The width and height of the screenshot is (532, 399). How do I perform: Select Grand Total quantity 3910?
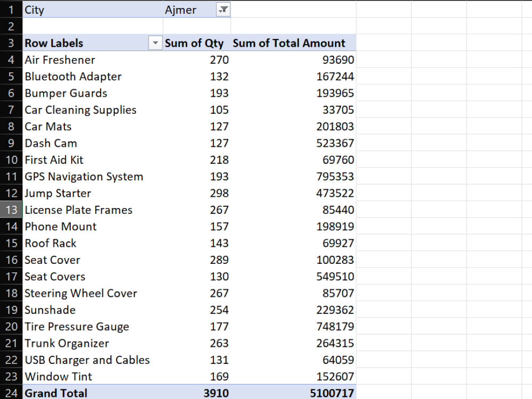[x=197, y=393]
